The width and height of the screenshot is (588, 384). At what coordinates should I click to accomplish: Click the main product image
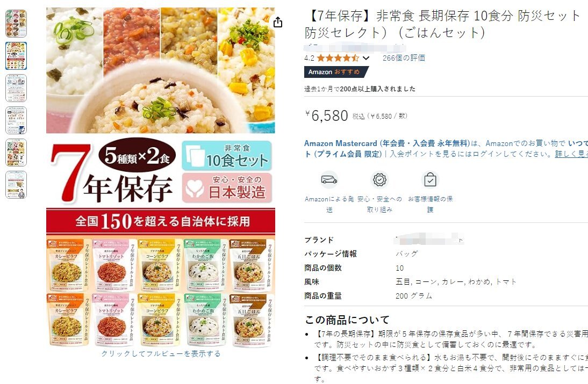161,178
